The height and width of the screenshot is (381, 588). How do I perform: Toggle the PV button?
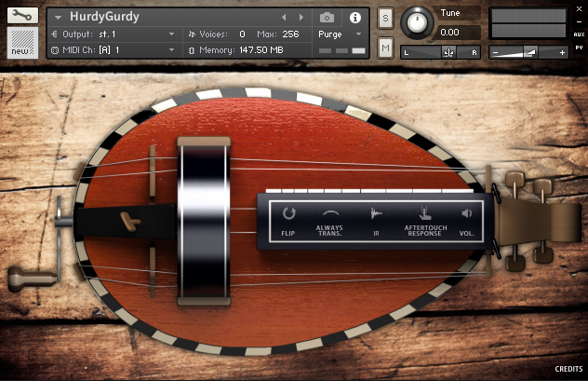coord(579,48)
